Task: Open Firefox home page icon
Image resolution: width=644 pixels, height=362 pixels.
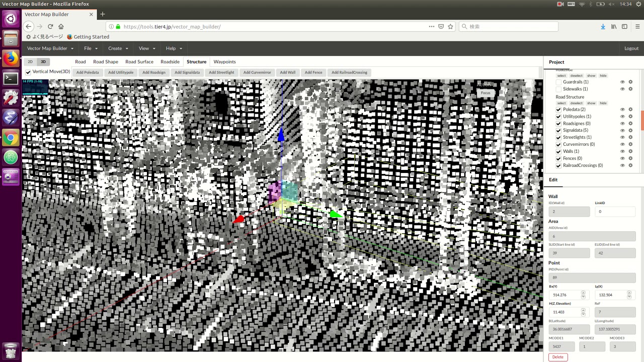Action: (61, 27)
